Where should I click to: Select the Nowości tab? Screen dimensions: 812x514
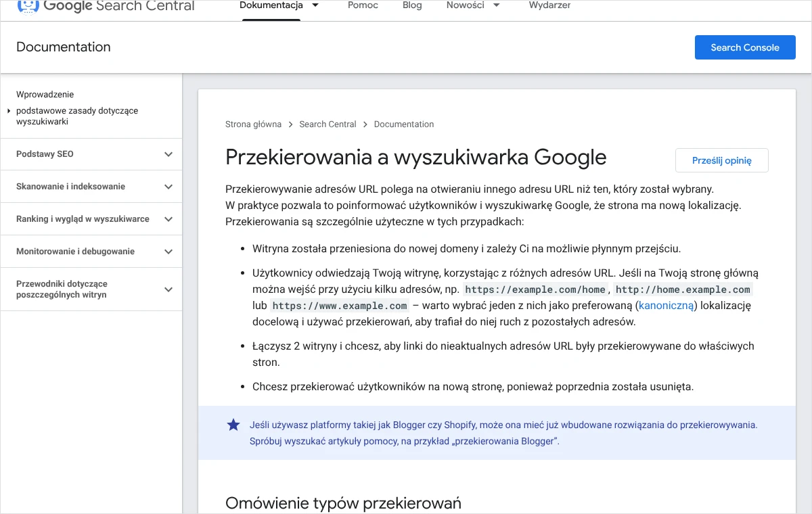coord(465,5)
